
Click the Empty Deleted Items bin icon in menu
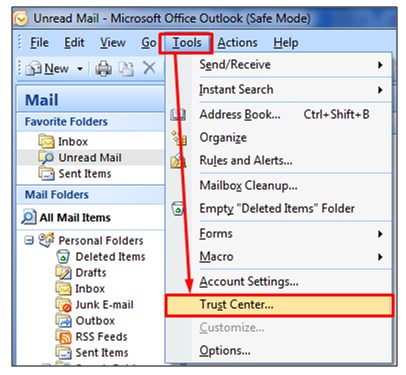[x=178, y=209]
